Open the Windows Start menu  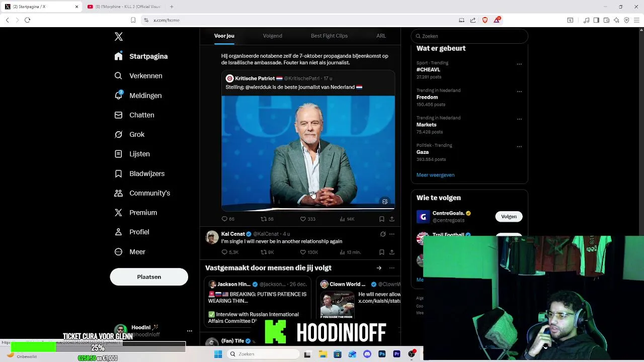click(x=218, y=354)
